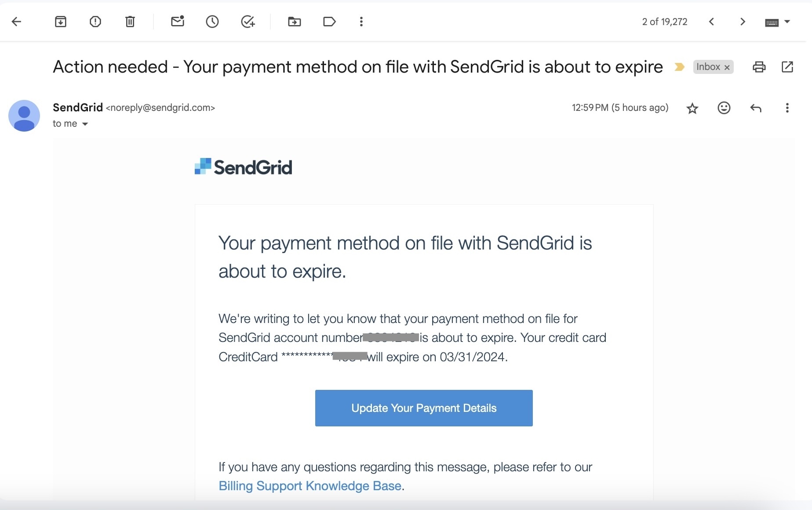812x510 pixels.
Task: Delete this email with trash icon
Action: (130, 22)
